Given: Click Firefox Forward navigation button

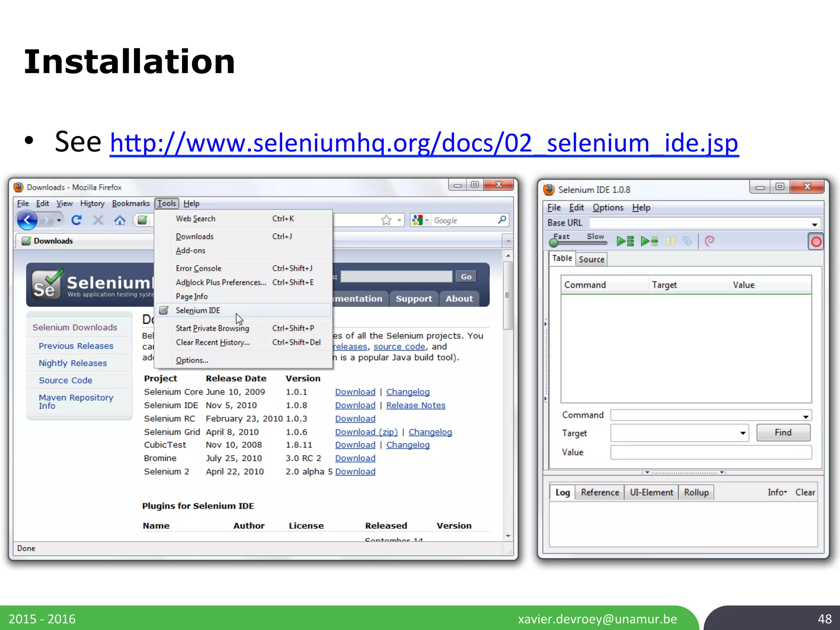Looking at the screenshot, I should (48, 221).
